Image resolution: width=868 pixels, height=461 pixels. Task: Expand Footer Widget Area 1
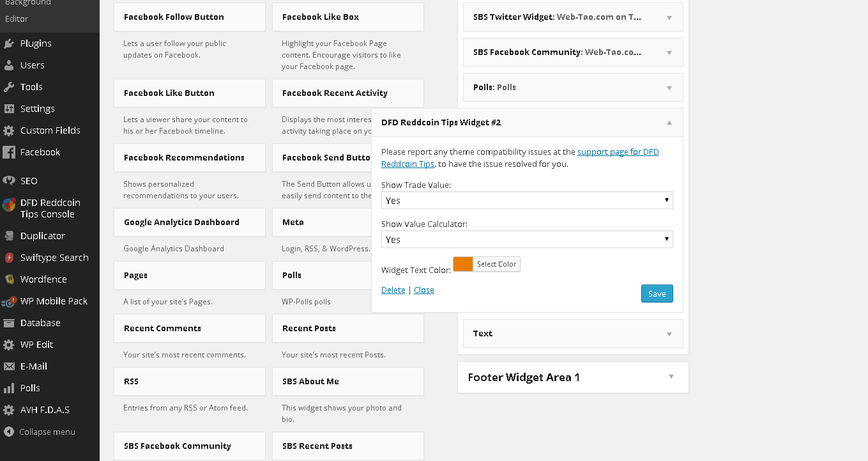[671, 377]
